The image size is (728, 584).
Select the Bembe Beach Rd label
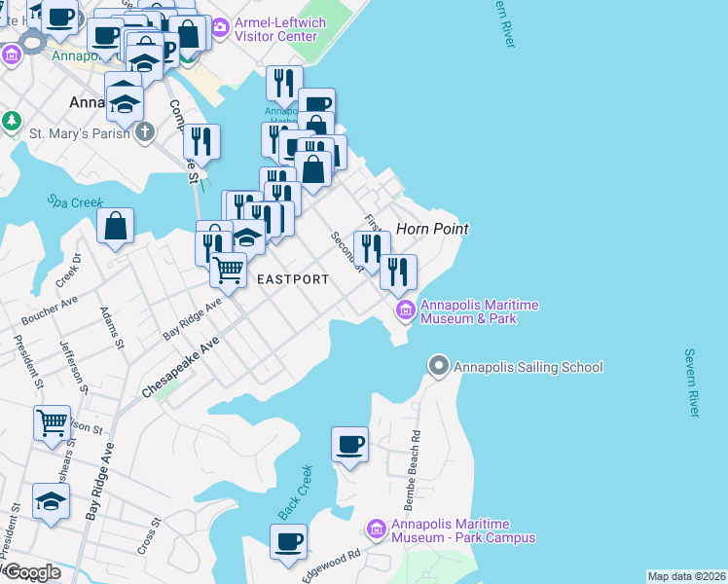click(412, 471)
